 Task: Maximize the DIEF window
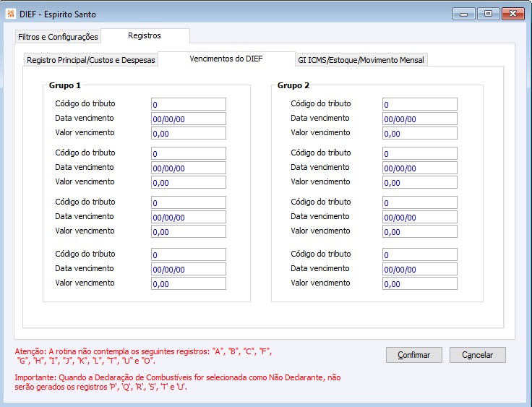coord(488,14)
